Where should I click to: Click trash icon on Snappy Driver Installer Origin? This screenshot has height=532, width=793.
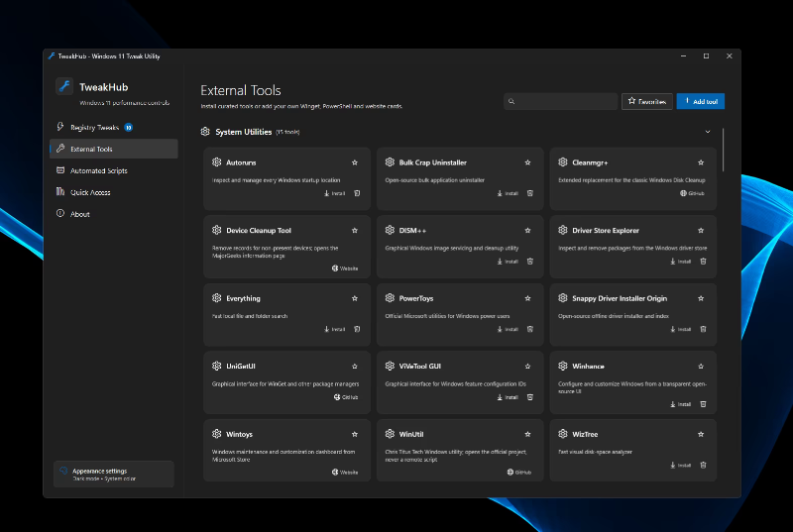coord(703,330)
